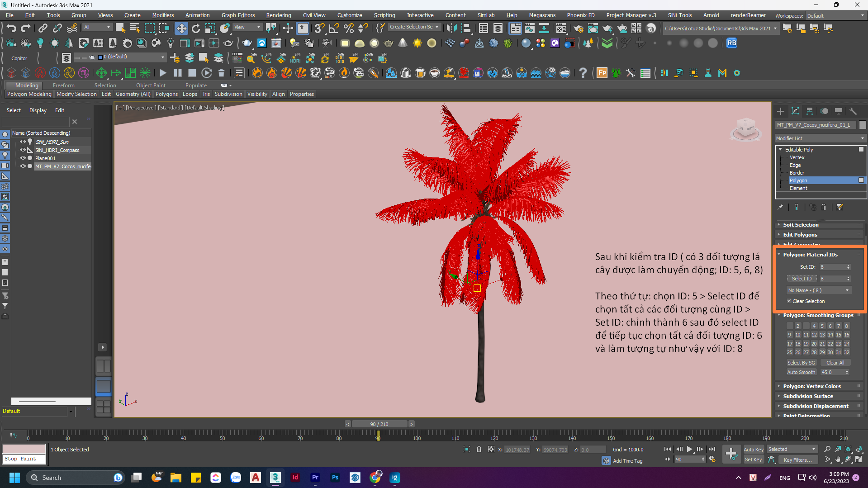Screen dimensions: 868x488
Task: Activate the Select and Move tool
Action: 181,28
